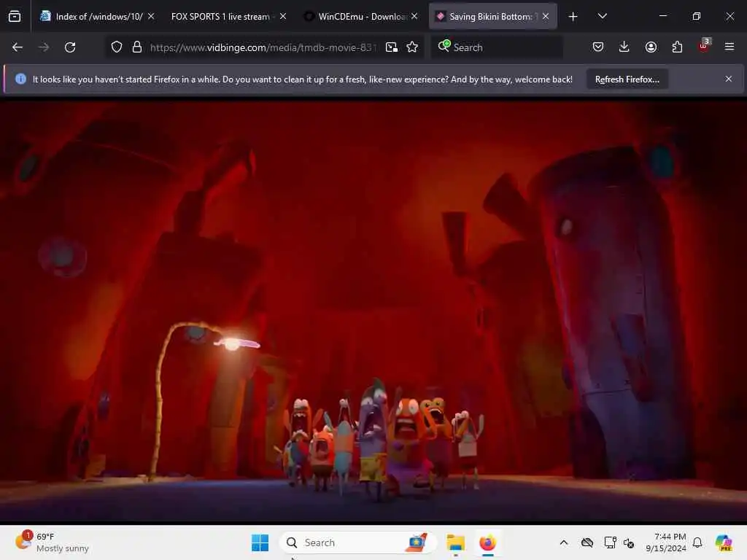Click the movie video player area

pos(373,311)
